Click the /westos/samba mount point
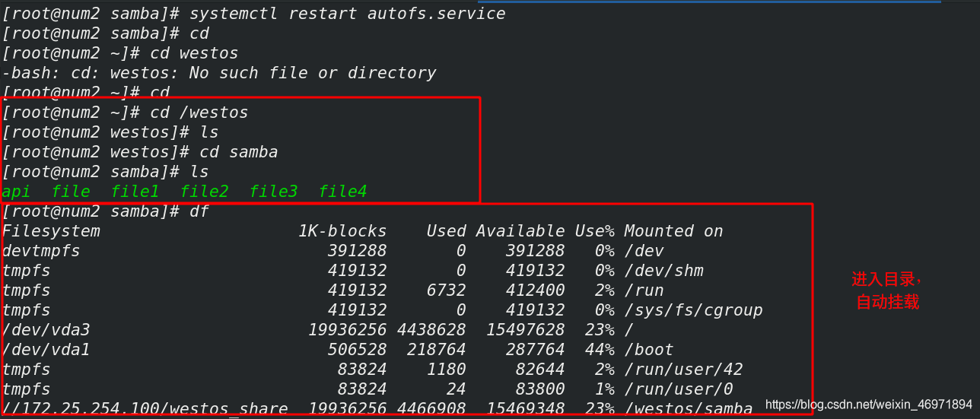980x419 pixels. click(688, 409)
